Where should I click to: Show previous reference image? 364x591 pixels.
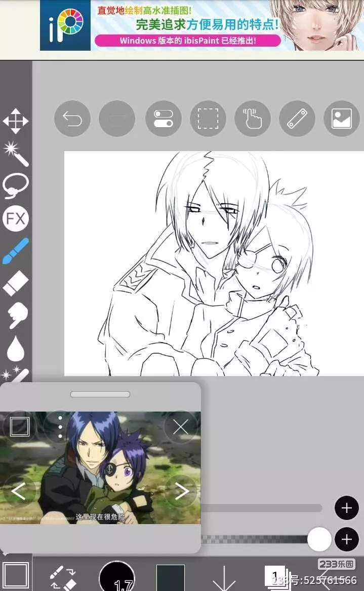click(19, 491)
